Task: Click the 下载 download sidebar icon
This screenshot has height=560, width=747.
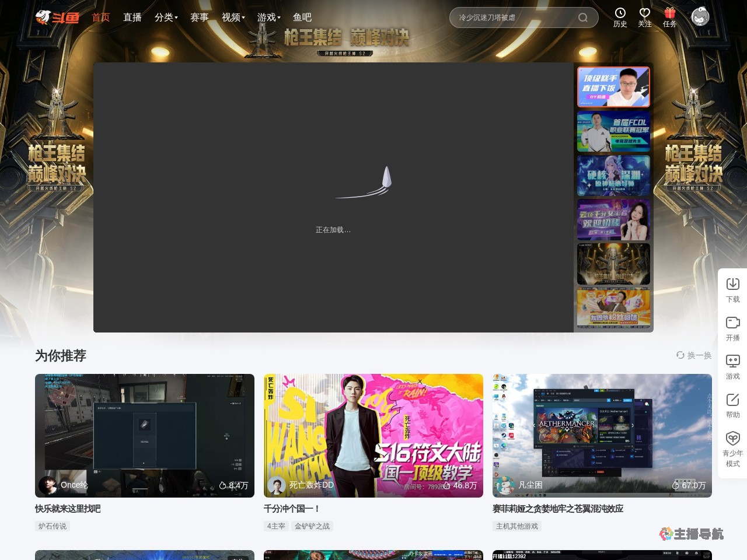Action: coord(732,284)
